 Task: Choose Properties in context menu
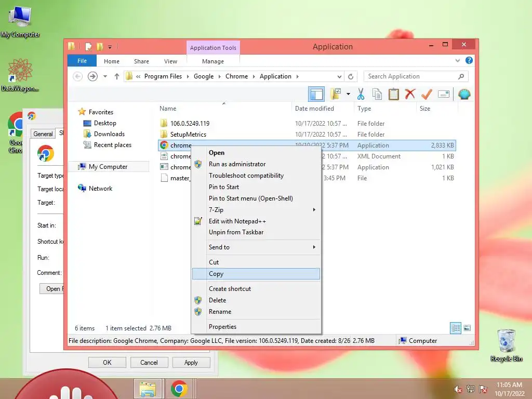[x=256, y=327]
